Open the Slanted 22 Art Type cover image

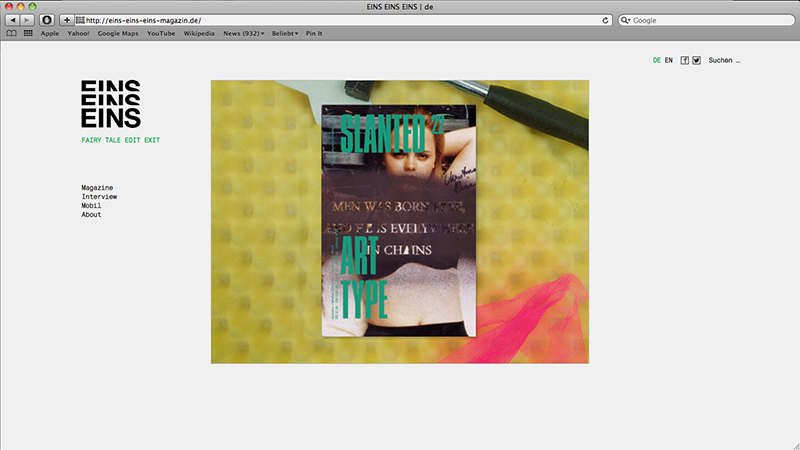pos(400,221)
